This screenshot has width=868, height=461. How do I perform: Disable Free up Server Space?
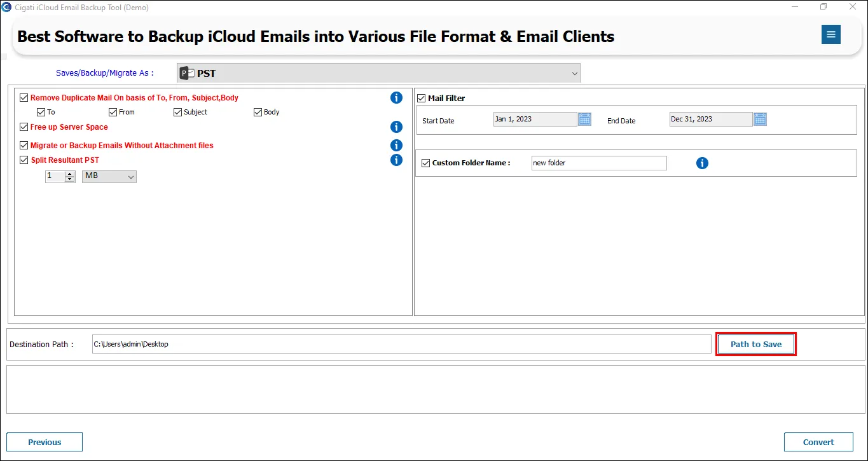point(24,127)
